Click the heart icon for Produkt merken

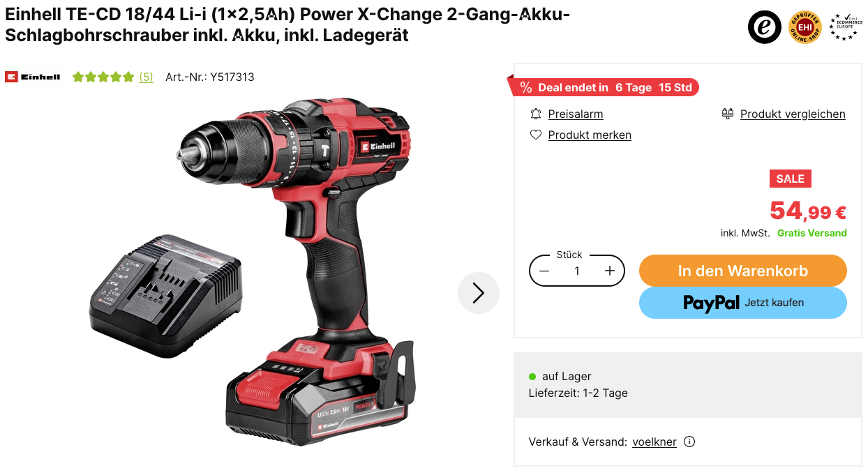[536, 135]
